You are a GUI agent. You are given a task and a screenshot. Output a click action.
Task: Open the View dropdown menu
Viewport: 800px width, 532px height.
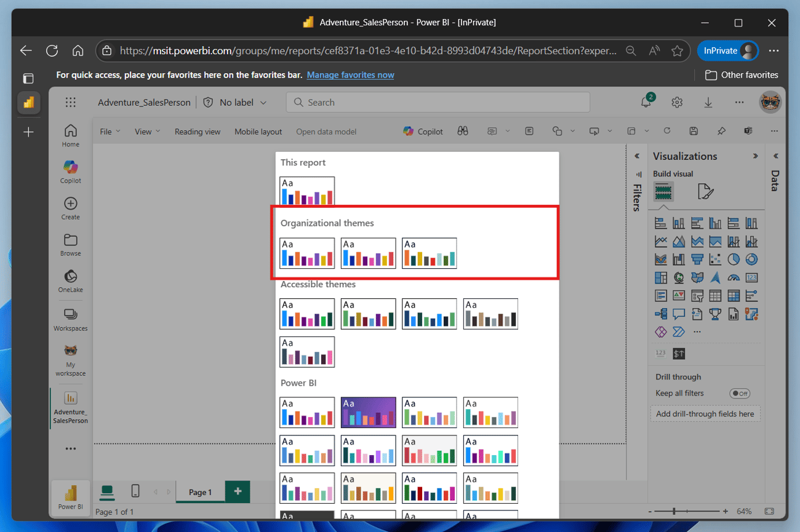147,132
